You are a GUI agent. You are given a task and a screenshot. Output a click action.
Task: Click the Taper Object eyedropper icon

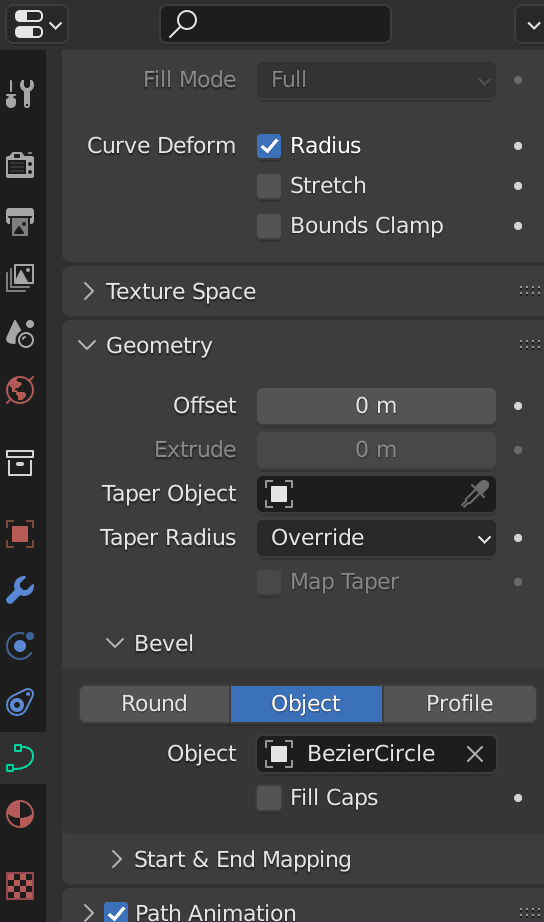click(475, 494)
